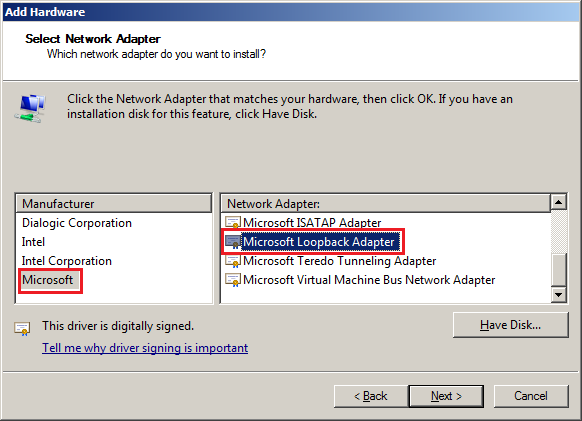The image size is (582, 421).
Task: Click the Virtual Machine Bus Adapter icon
Action: tap(233, 280)
